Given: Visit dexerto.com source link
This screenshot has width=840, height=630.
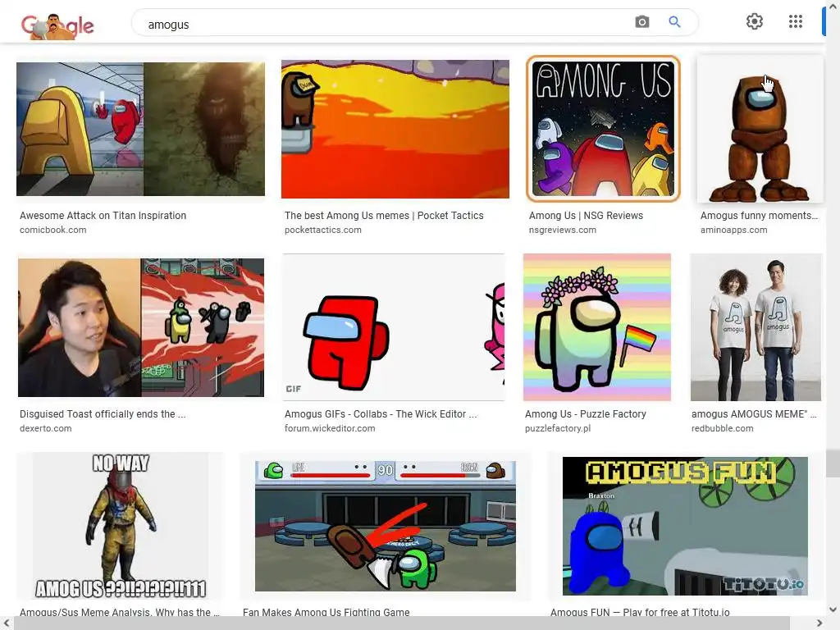Looking at the screenshot, I should [x=46, y=428].
